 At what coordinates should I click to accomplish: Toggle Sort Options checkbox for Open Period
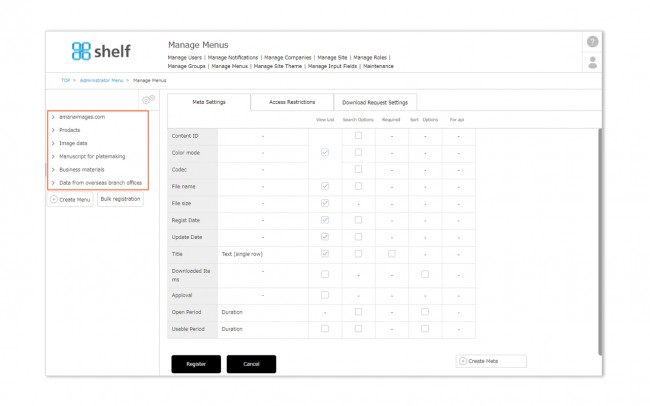pos(425,311)
